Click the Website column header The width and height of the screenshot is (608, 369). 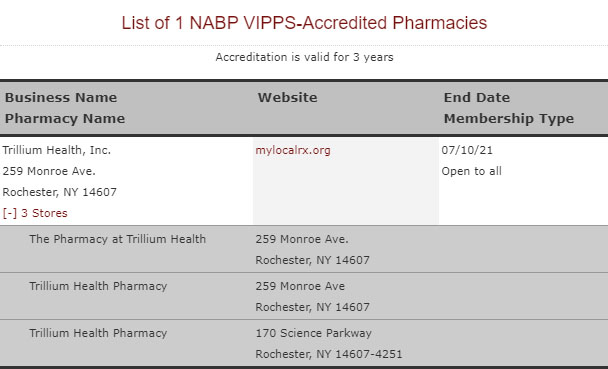coord(287,97)
